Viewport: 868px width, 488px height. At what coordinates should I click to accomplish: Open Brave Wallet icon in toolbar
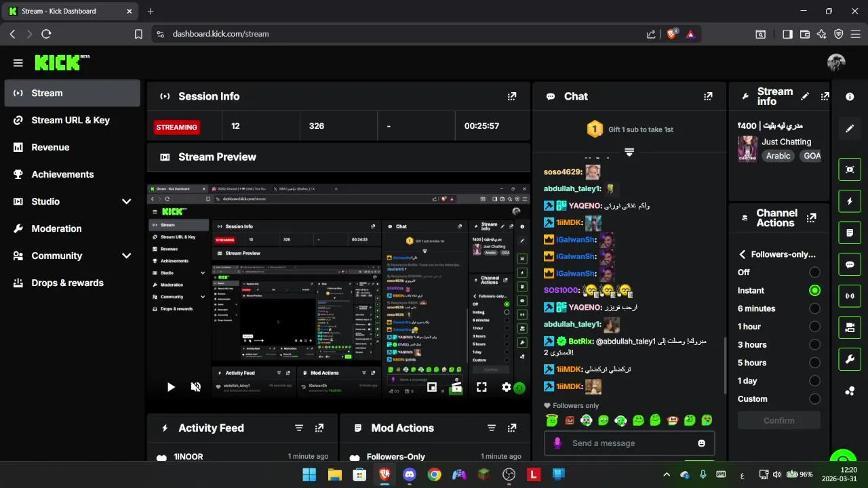(x=805, y=34)
